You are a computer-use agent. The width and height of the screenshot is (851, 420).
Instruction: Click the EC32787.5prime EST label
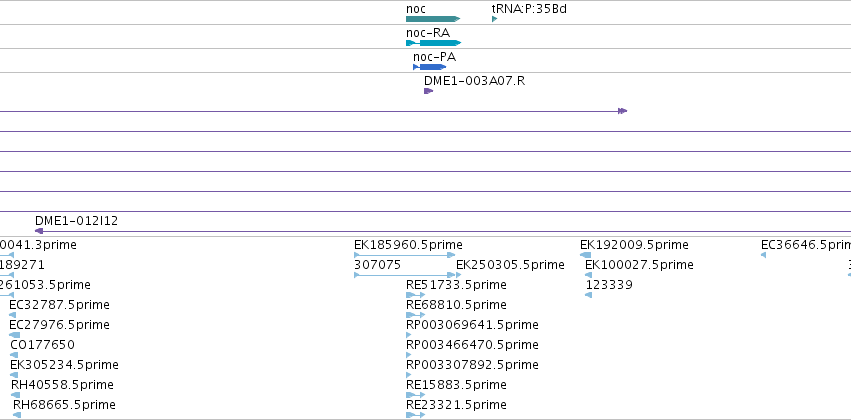click(59, 304)
